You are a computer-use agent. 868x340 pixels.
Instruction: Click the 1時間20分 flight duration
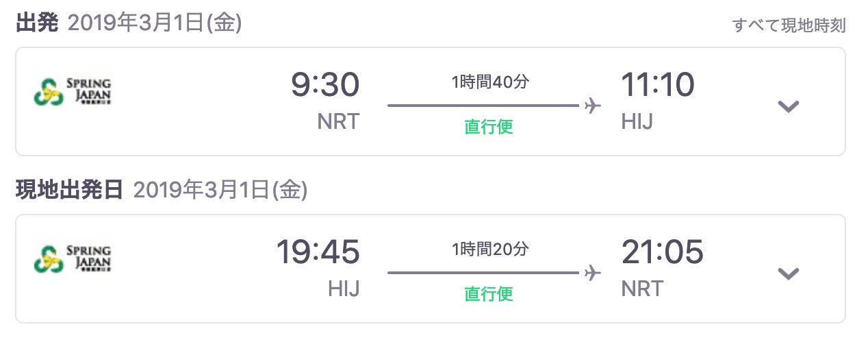pyautogui.click(x=490, y=250)
